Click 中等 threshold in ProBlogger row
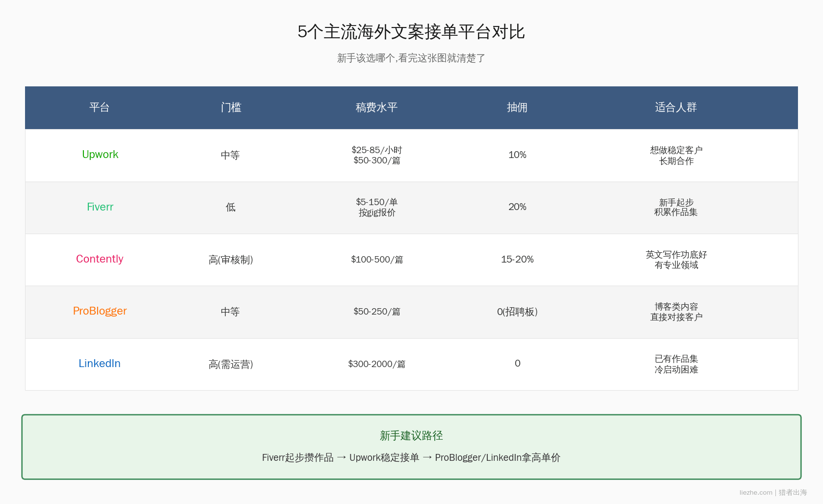823x504 pixels. pyautogui.click(x=230, y=312)
